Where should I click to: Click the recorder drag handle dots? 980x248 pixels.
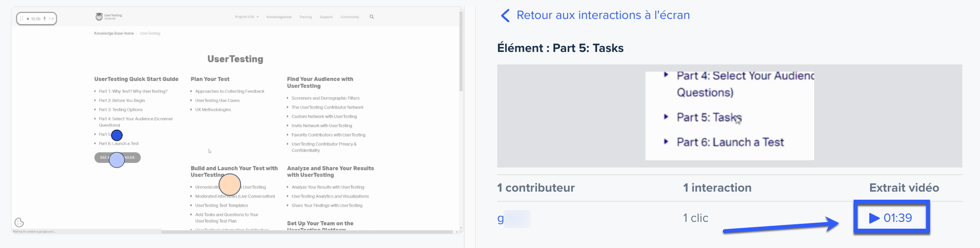point(22,19)
